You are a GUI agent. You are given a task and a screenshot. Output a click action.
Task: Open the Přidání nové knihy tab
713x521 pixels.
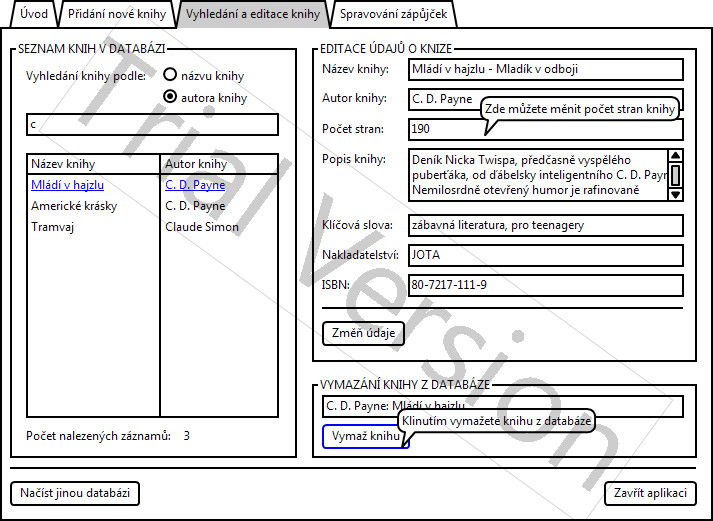point(117,14)
